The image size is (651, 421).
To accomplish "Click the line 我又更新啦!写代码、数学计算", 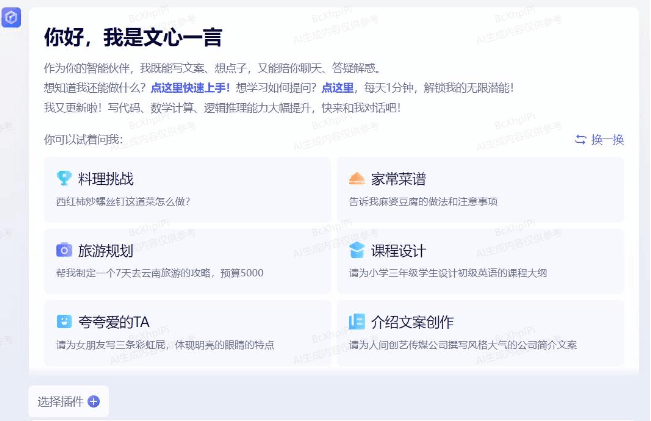I will [223, 108].
